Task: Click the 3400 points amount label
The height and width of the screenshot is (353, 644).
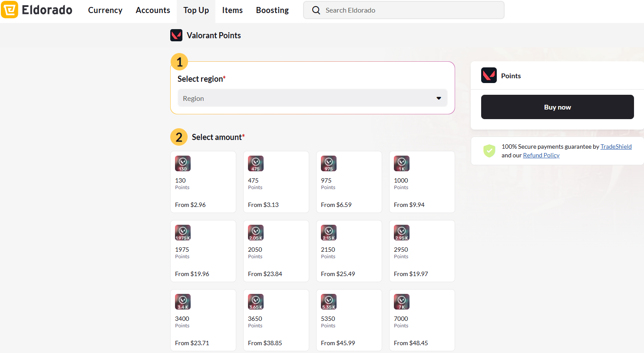Action: 182,319
